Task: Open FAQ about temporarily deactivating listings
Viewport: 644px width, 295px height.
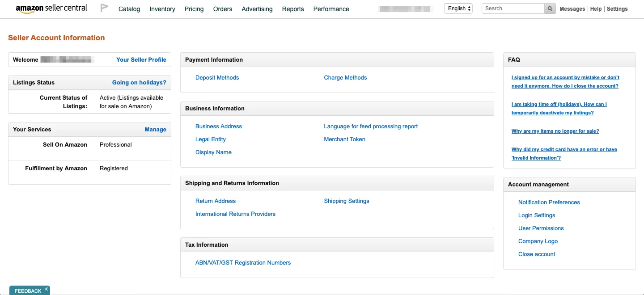Action: coord(559,108)
